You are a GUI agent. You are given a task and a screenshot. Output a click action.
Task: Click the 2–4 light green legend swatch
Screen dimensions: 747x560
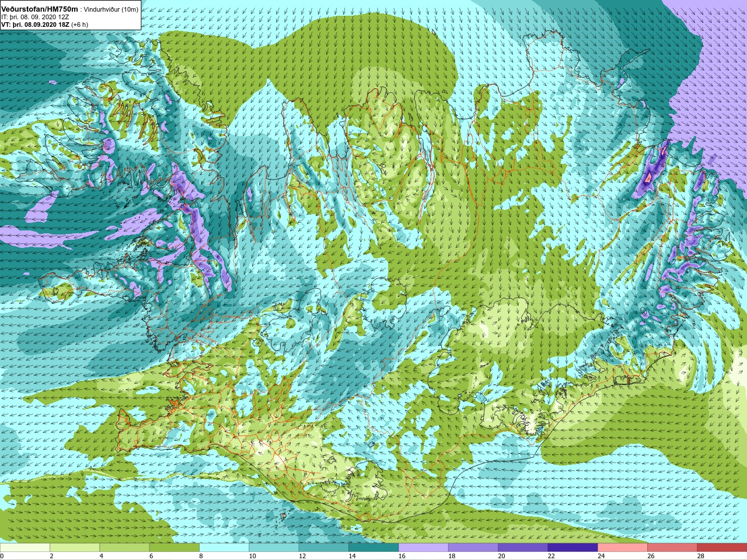click(75, 547)
